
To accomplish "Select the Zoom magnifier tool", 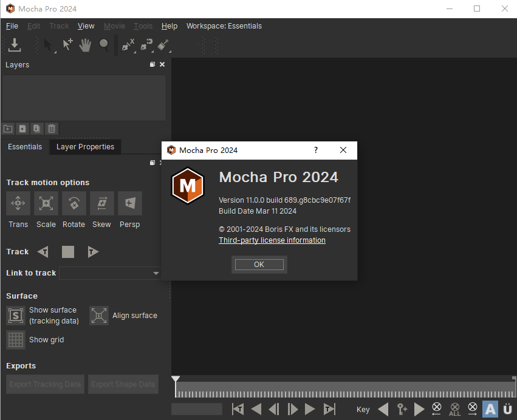I will click(x=104, y=45).
